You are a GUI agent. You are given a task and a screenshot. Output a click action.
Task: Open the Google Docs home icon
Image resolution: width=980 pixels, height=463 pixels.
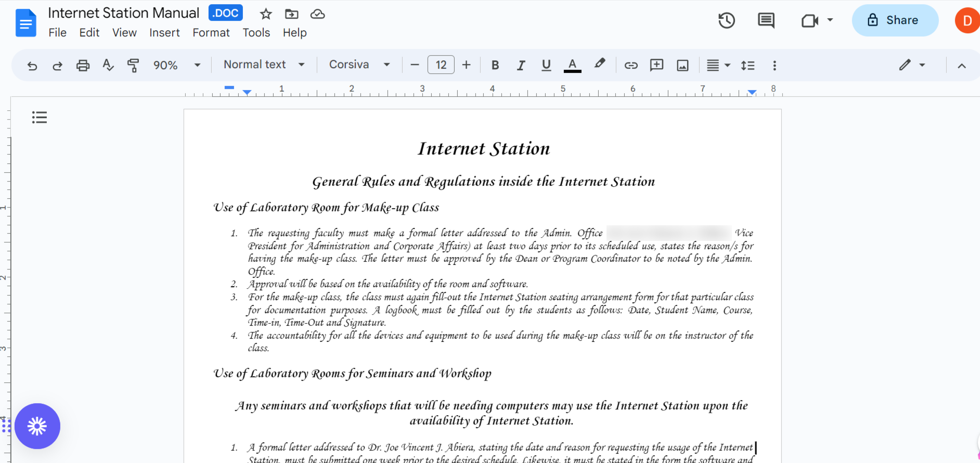point(26,23)
